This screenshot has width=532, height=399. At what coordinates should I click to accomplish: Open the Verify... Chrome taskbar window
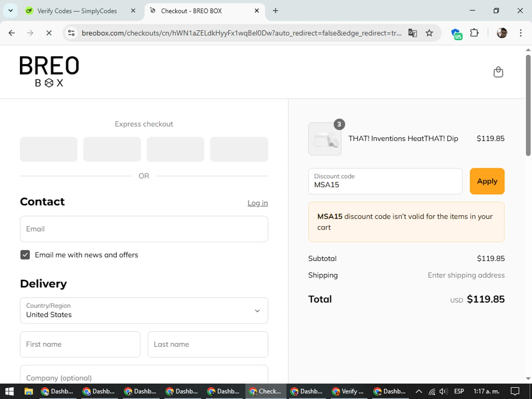point(348,391)
